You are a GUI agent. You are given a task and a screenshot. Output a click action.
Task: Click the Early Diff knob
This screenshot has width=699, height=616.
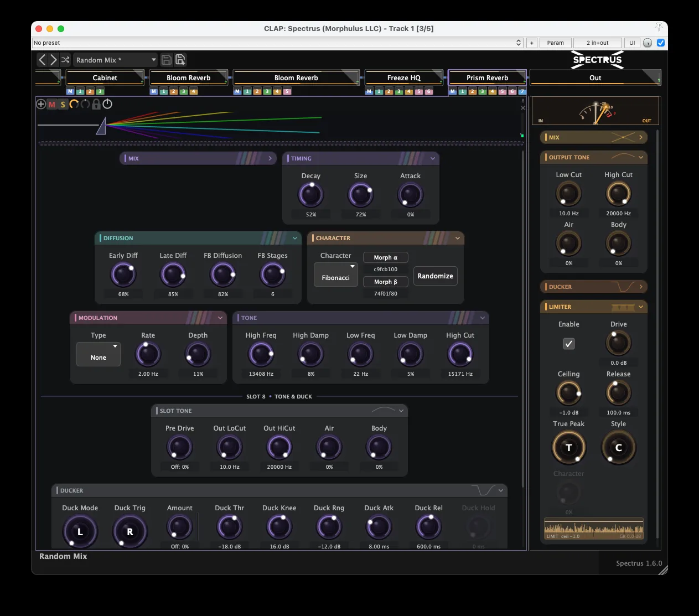pos(123,275)
